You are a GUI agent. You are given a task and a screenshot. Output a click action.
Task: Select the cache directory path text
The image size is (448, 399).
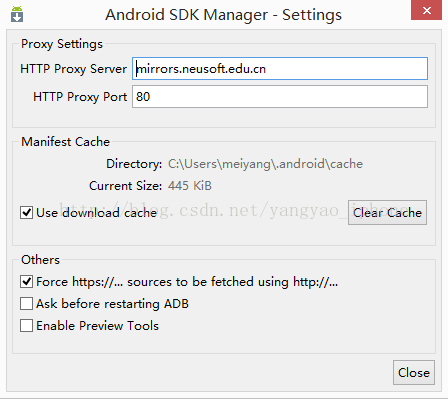tap(265, 164)
